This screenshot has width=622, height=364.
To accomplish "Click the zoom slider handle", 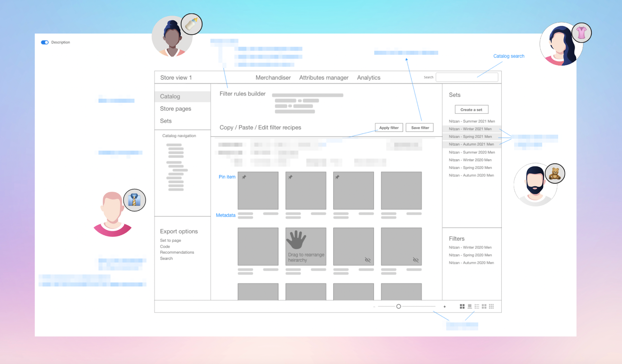I will tap(399, 306).
